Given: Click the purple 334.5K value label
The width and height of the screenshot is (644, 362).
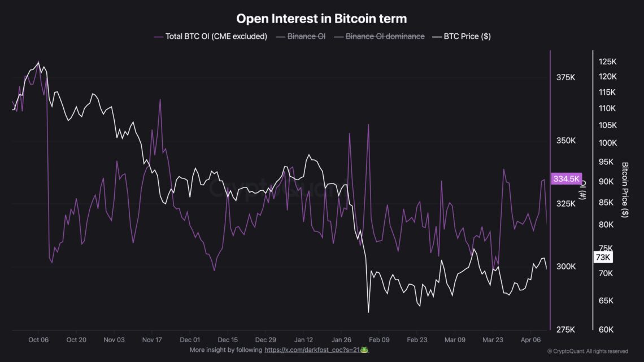Looking at the screenshot, I should click(567, 178).
